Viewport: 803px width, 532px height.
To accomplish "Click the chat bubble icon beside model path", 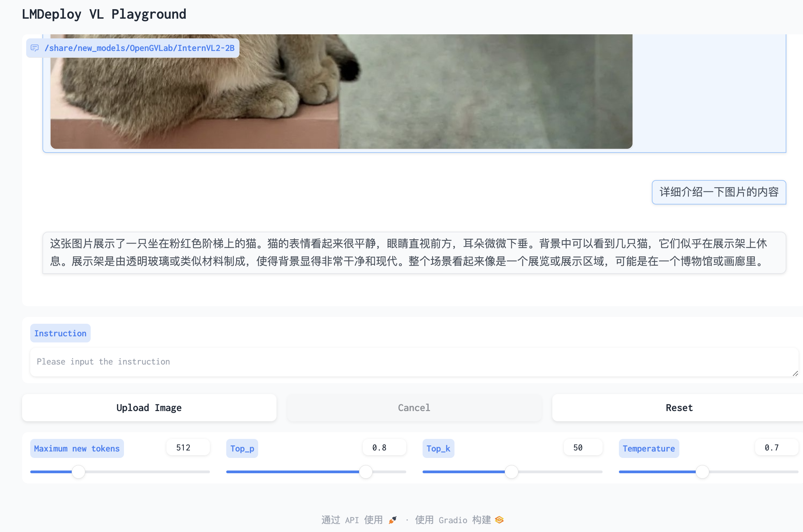I will 35,48.
